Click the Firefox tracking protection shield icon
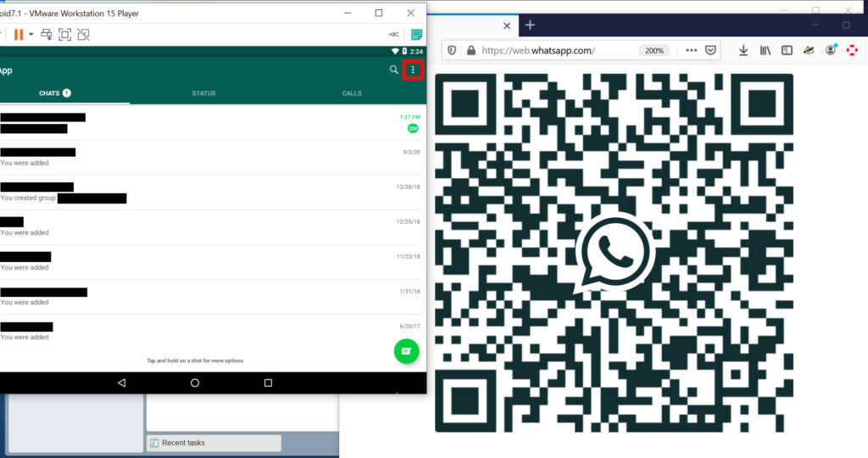The image size is (868, 458). pos(452,50)
